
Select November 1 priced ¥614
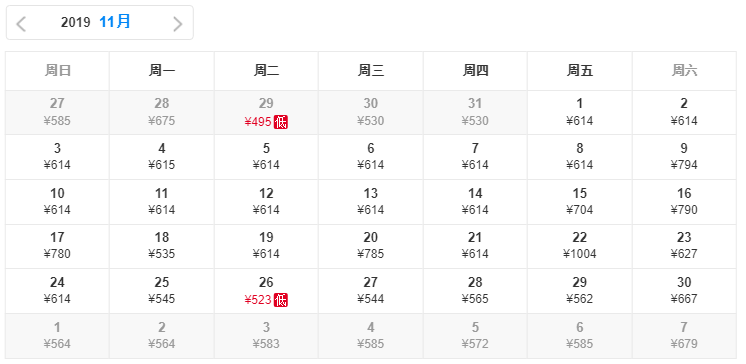pos(579,112)
